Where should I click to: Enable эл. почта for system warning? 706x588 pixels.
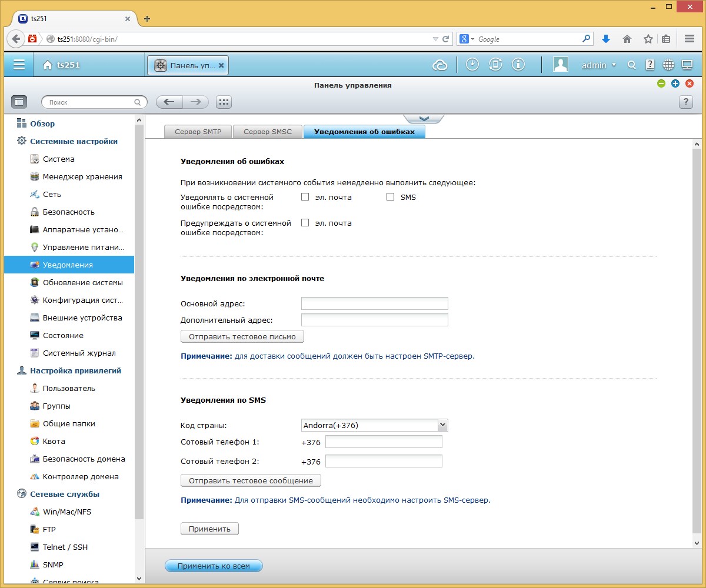[305, 223]
